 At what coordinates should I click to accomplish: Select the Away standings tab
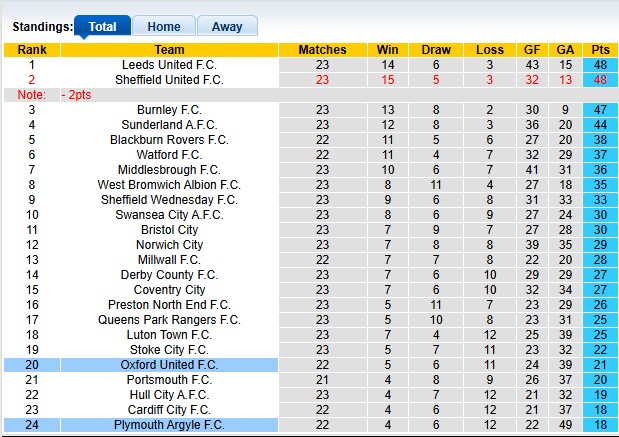tap(227, 27)
